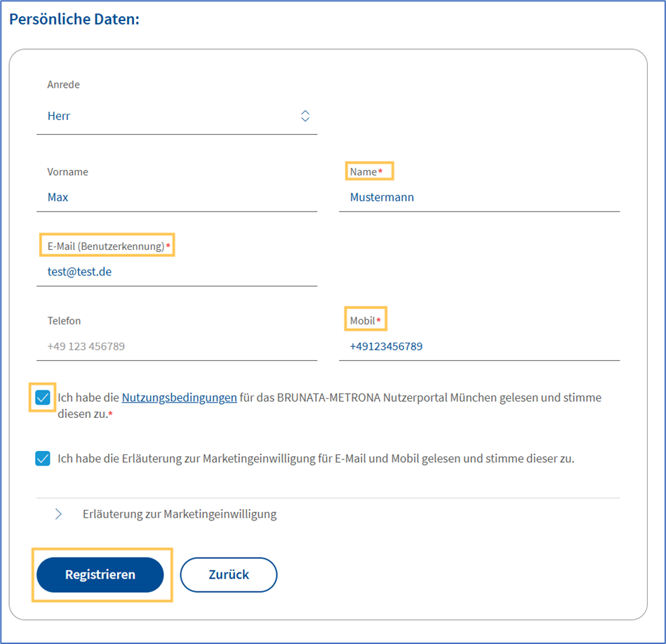Toggle the Marketingeinwilligung consent checkbox
Screen dimensions: 666x644
[43, 458]
